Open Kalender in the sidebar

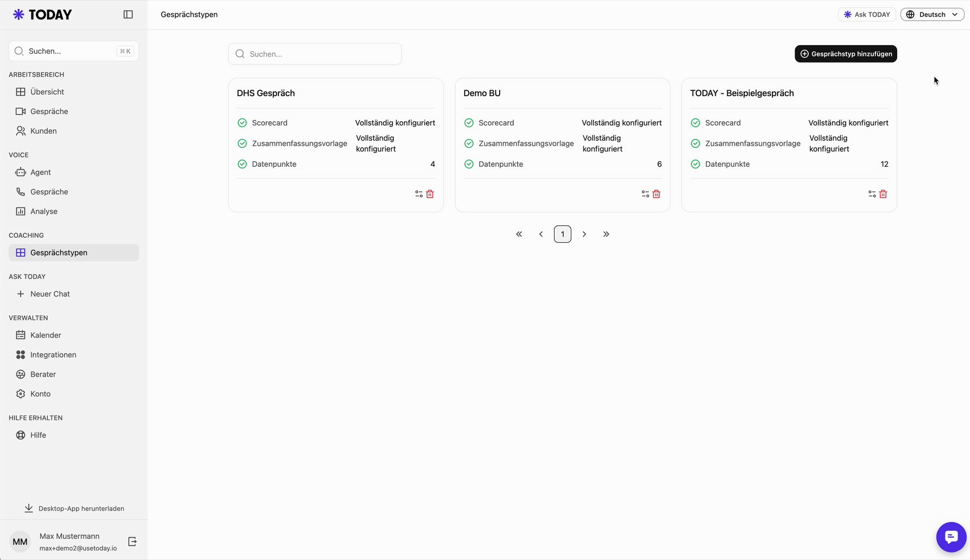pyautogui.click(x=74, y=335)
